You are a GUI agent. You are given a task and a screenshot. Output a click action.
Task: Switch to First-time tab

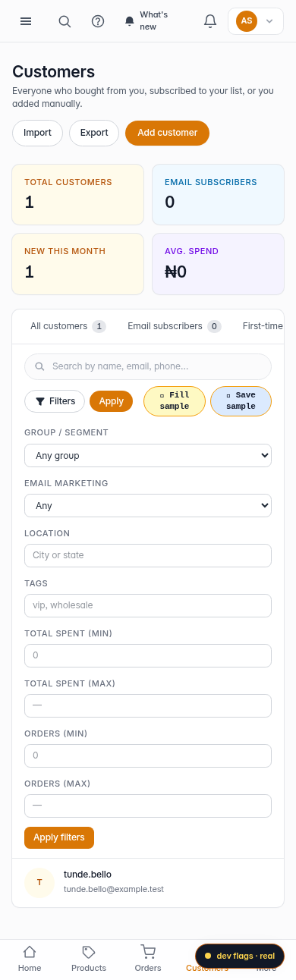(263, 326)
